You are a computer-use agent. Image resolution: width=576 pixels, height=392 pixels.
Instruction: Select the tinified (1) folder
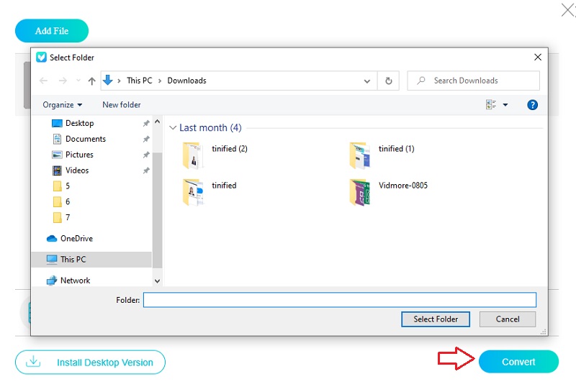coord(360,155)
